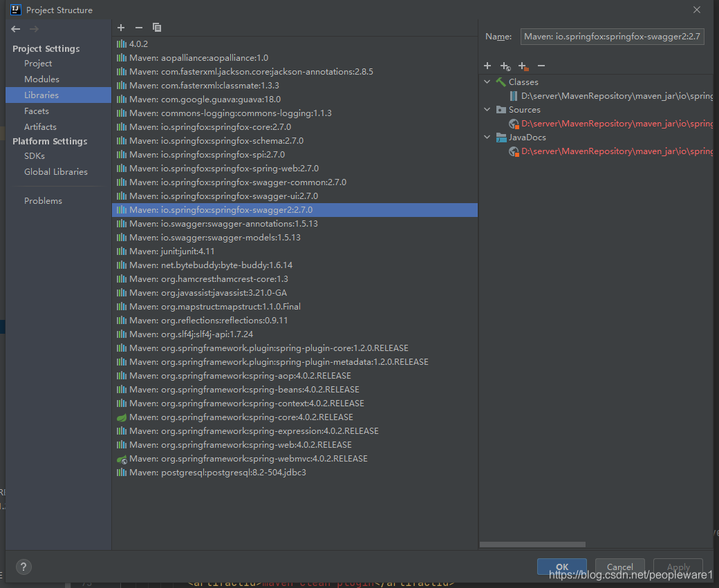Select com.fasterxml:classmate:1.3.3 library
This screenshot has width=719, height=588.
click(295, 85)
